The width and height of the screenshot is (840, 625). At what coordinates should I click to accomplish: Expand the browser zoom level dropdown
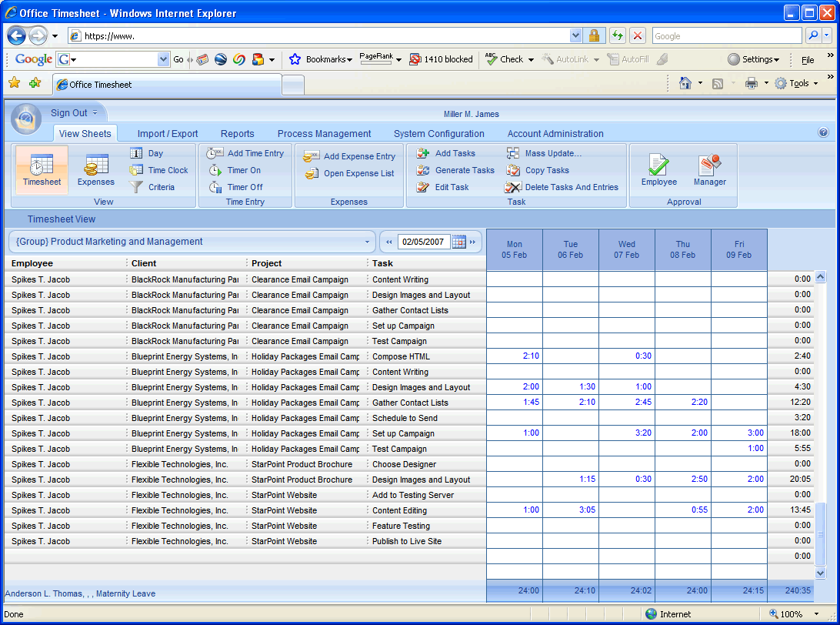[x=816, y=614]
